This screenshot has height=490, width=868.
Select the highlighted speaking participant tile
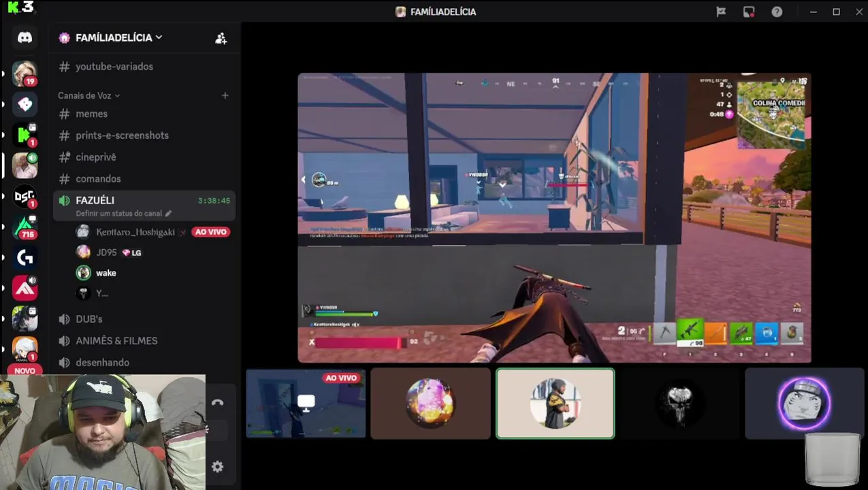[555, 404]
